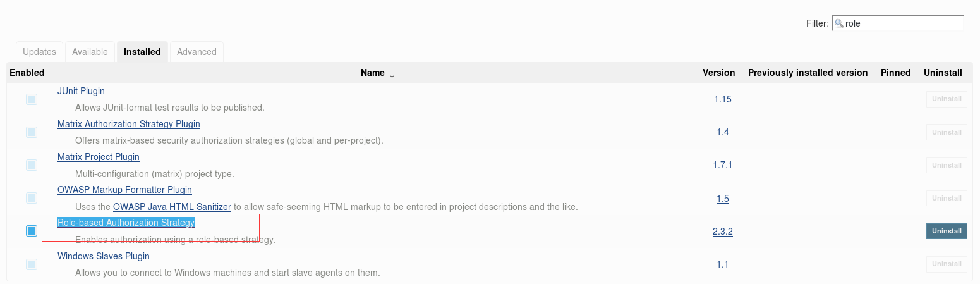
Task: Disable the Role-based Authorization Strategy checkbox
Action: 32,231
